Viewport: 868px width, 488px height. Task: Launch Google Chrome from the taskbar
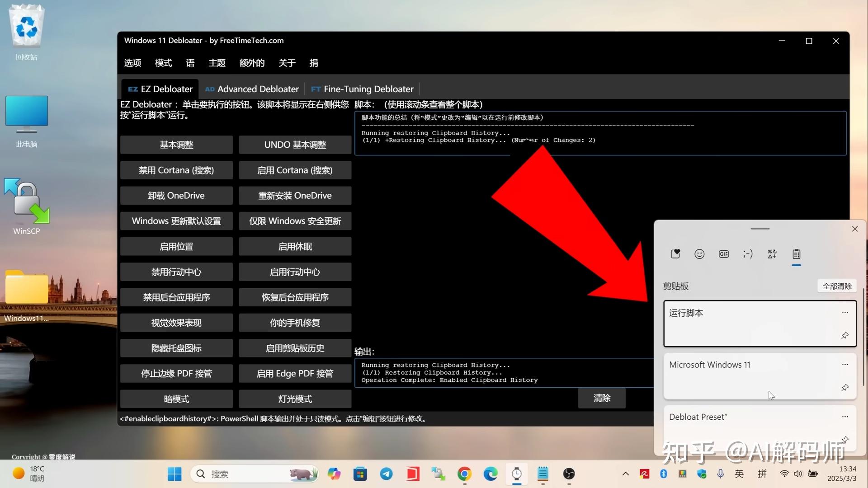point(465,474)
